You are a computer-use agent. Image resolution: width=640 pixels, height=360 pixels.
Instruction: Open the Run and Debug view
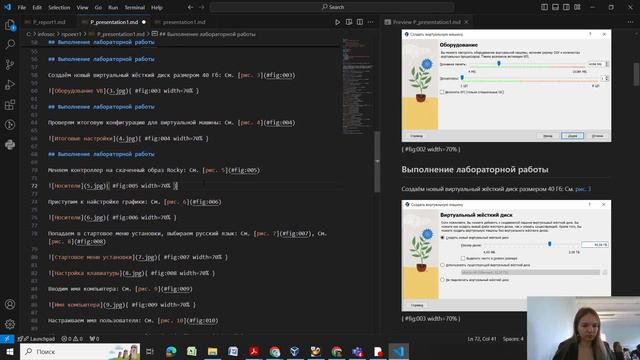(x=10, y=84)
